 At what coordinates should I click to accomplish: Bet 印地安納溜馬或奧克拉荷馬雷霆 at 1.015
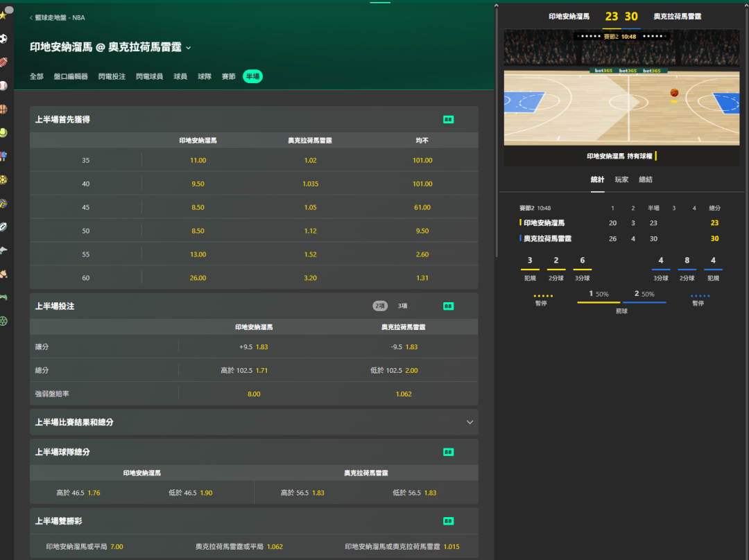point(404,547)
